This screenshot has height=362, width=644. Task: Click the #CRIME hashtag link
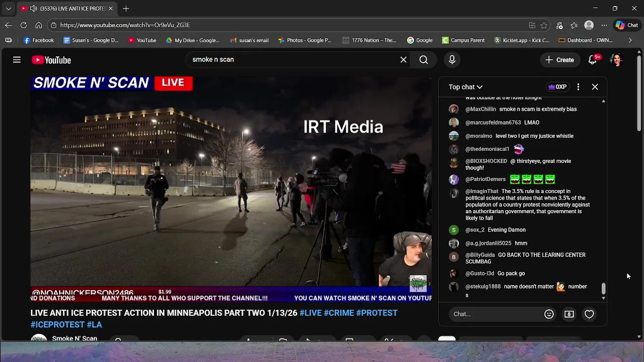point(339,313)
